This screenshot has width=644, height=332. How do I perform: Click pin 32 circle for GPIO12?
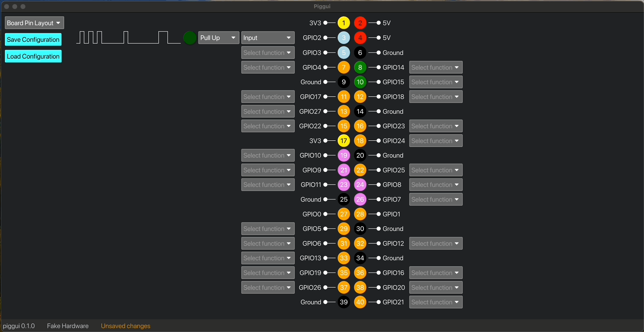[x=360, y=243]
